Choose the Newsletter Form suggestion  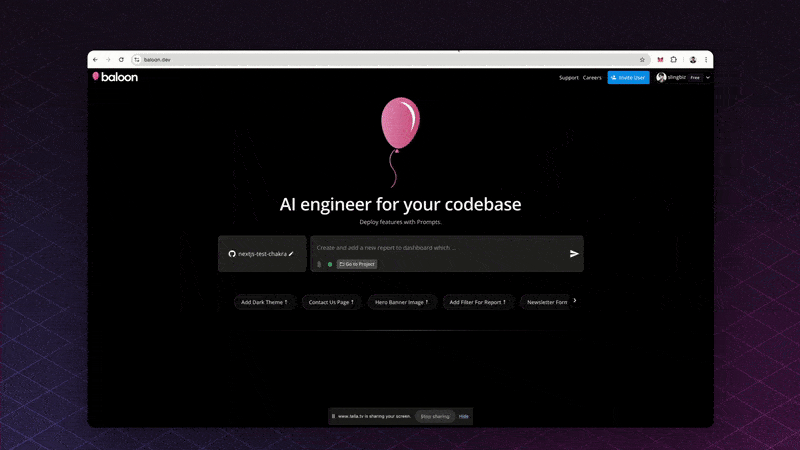pyautogui.click(x=547, y=302)
